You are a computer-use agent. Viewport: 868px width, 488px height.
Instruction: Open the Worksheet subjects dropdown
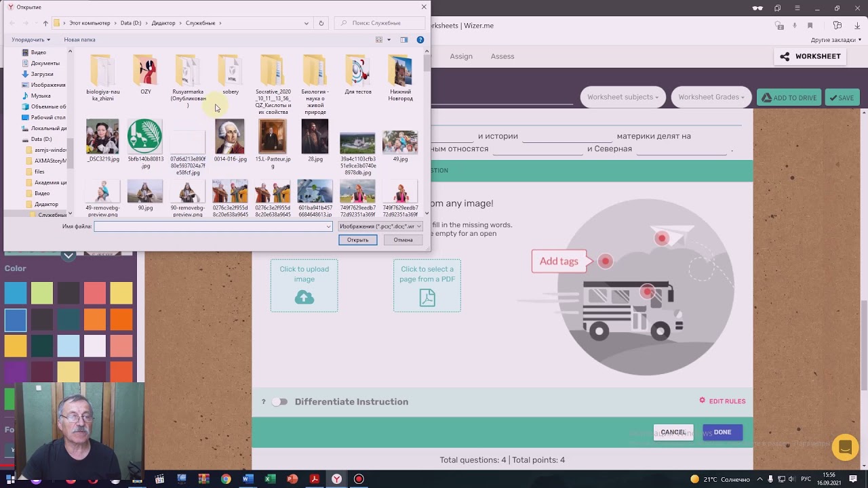623,97
